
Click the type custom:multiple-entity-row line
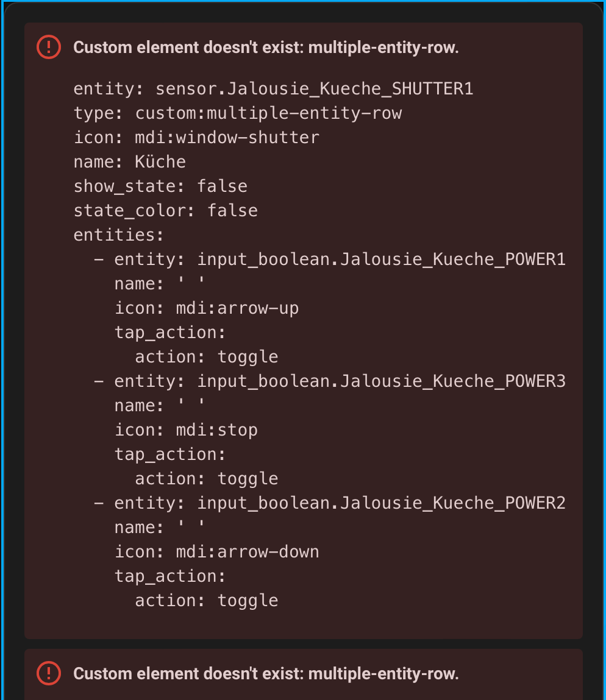(x=237, y=113)
